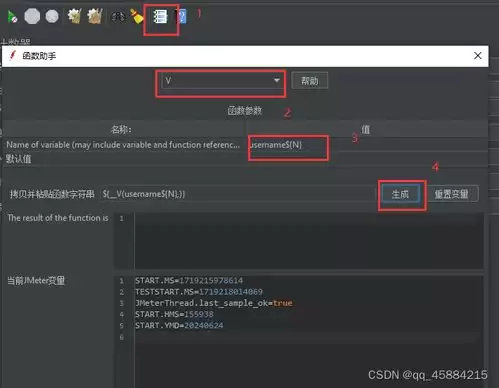Viewport: 499px width, 388px height.
Task: Click the Search binoculars icon
Action: pos(118,17)
